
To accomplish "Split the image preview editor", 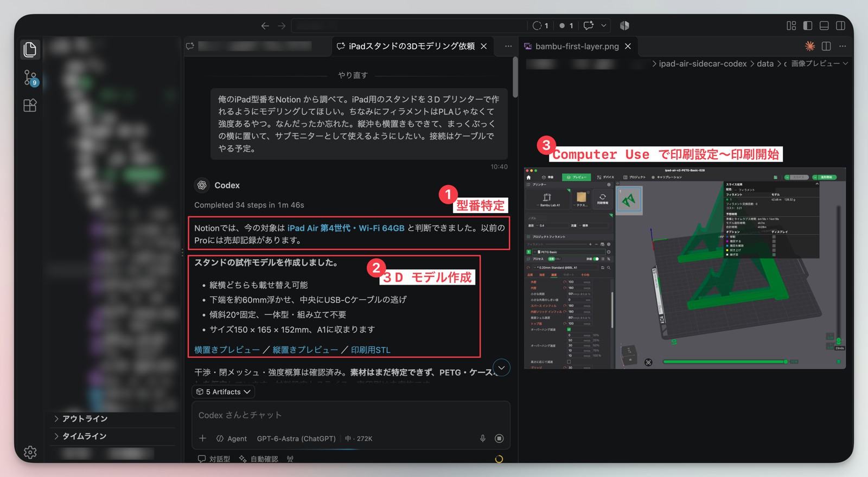I will 826,46.
